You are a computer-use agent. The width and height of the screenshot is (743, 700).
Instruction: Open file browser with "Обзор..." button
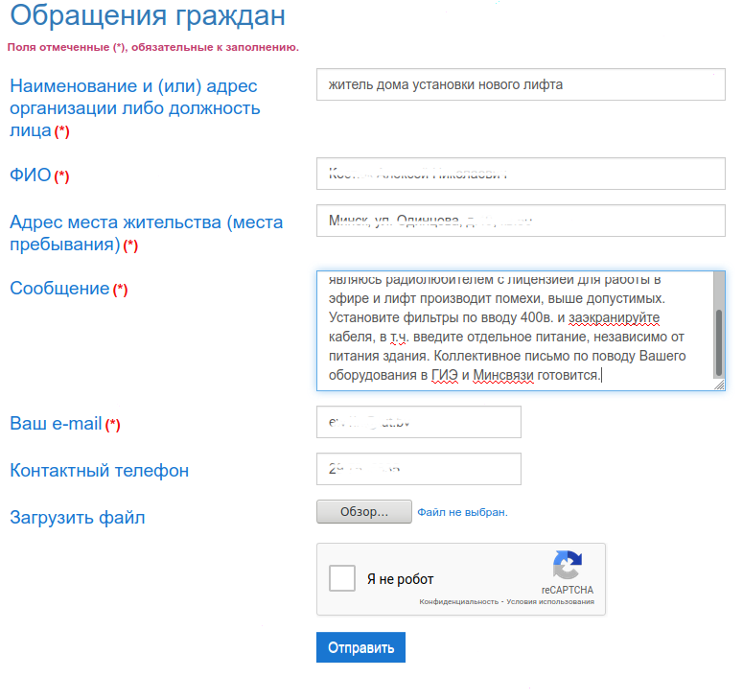(363, 512)
